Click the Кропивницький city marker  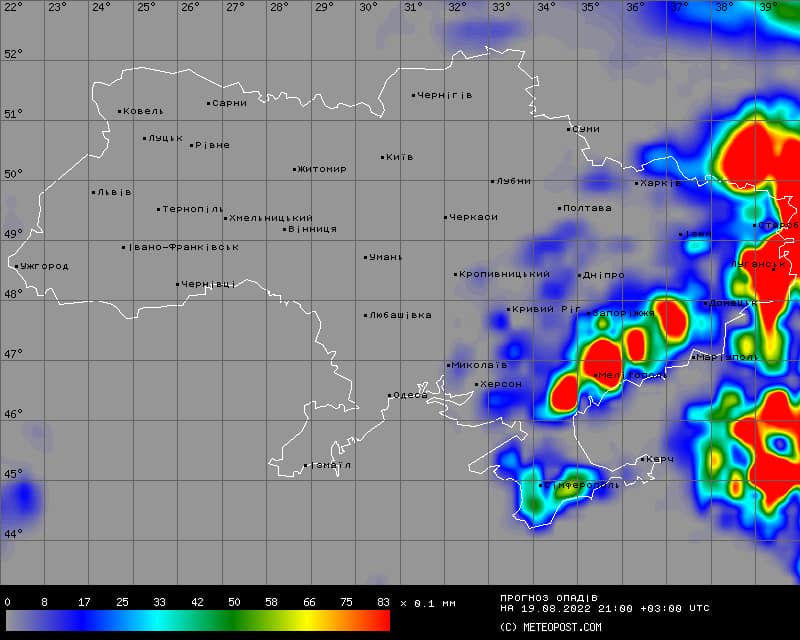click(x=456, y=274)
